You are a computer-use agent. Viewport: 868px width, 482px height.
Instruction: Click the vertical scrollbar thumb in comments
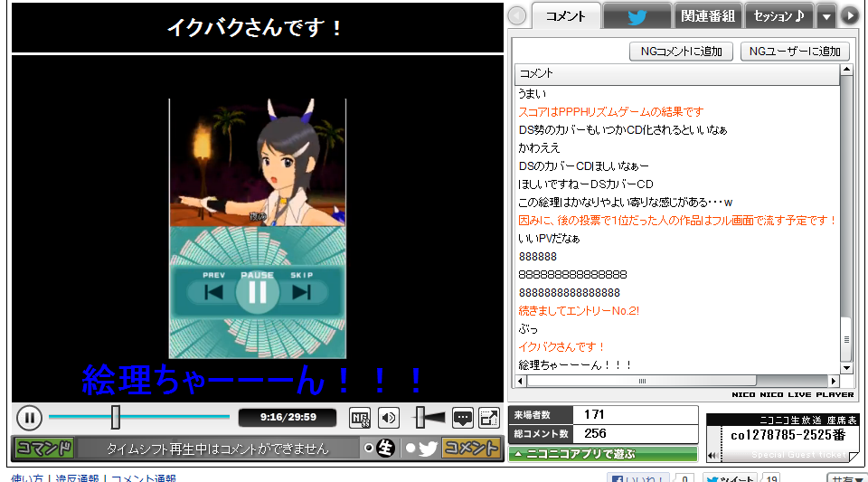[x=846, y=339]
